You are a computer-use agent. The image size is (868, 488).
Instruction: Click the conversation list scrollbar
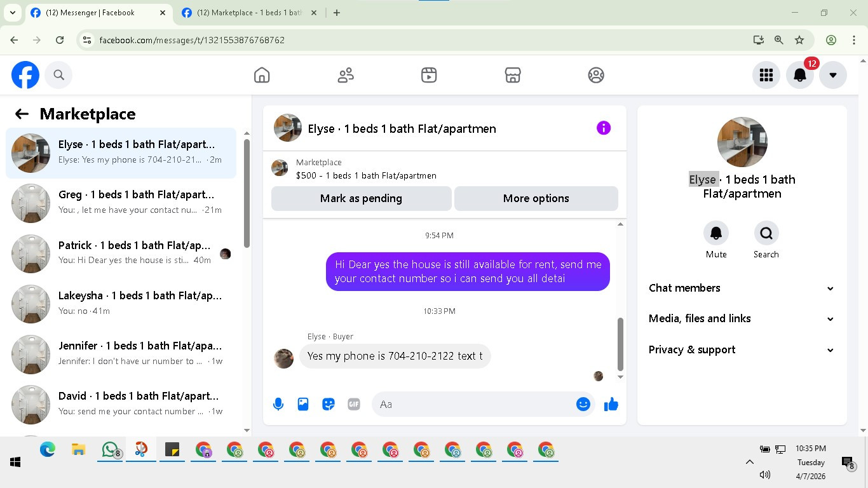tap(247, 193)
